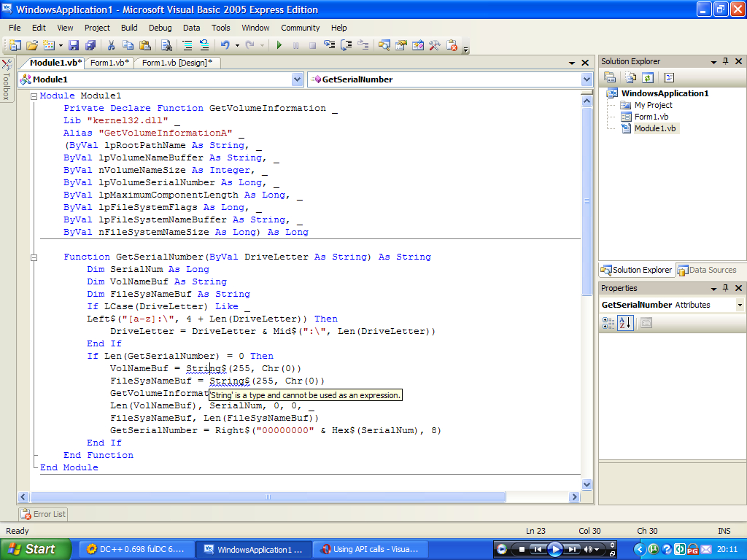Close the active Module1.vb document tab

click(x=586, y=63)
